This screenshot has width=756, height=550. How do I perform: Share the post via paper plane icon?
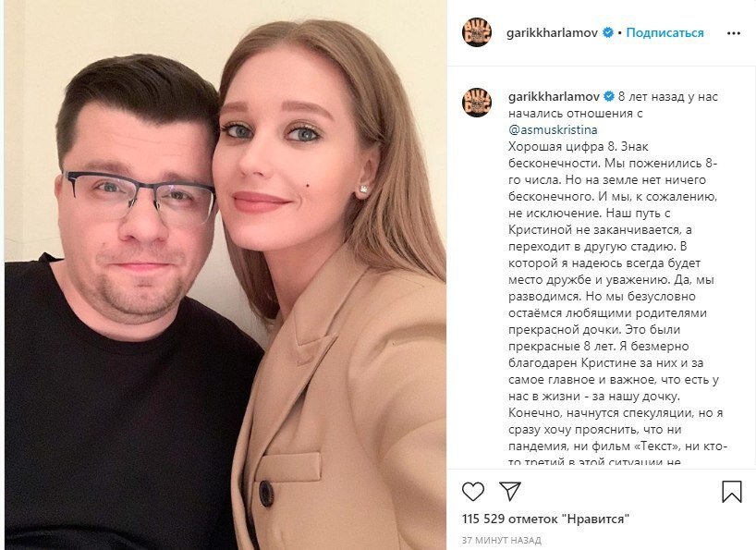(x=509, y=491)
